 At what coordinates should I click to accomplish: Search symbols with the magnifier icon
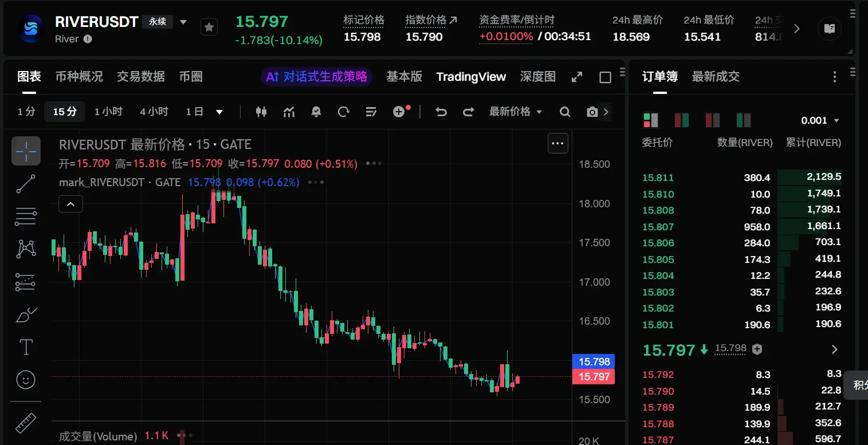pyautogui.click(x=565, y=112)
